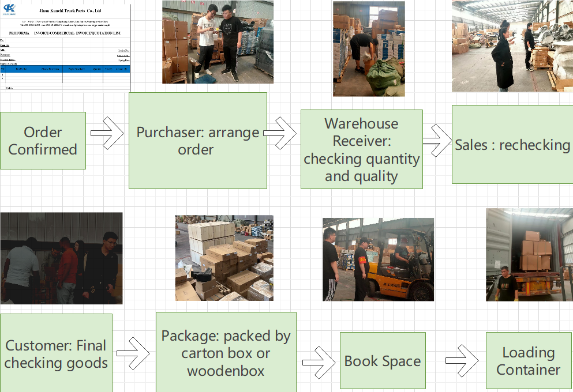
Task: Click the arrow pointing to Loading Container
Action: [462, 361]
